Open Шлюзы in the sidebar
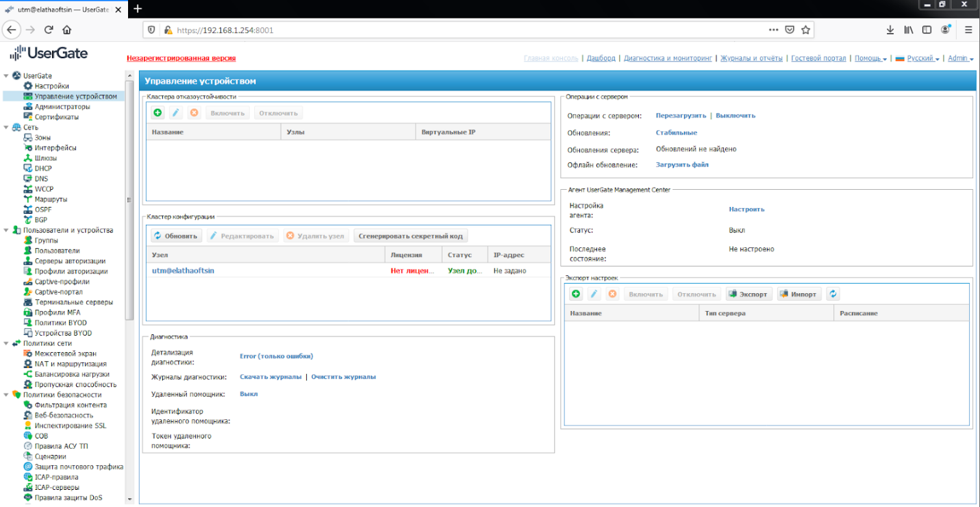Image resolution: width=980 pixels, height=507 pixels. click(46, 158)
